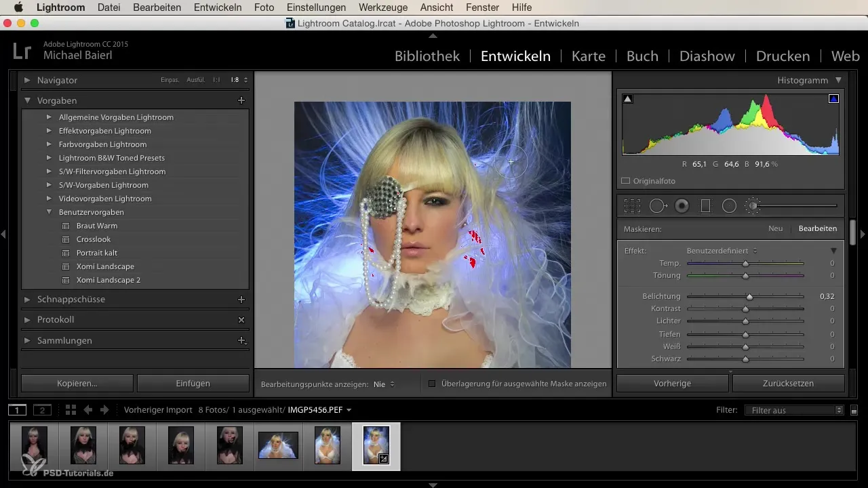Collapse top module panel arrow

pyautogui.click(x=433, y=35)
